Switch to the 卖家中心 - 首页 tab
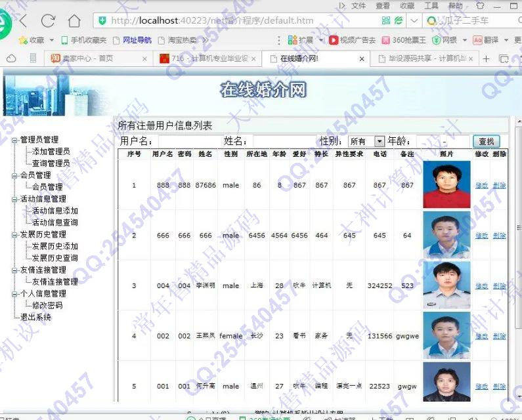This screenshot has height=420, width=522. click(x=98, y=58)
